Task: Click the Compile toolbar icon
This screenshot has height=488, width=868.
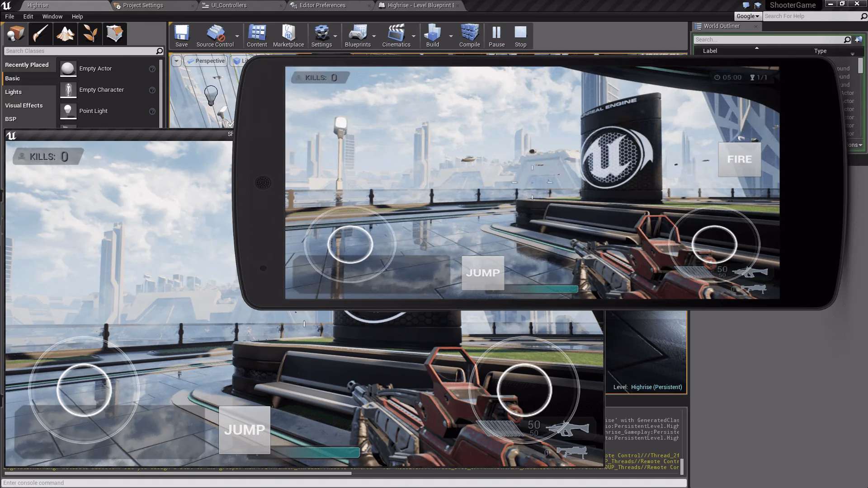Action: click(x=470, y=36)
